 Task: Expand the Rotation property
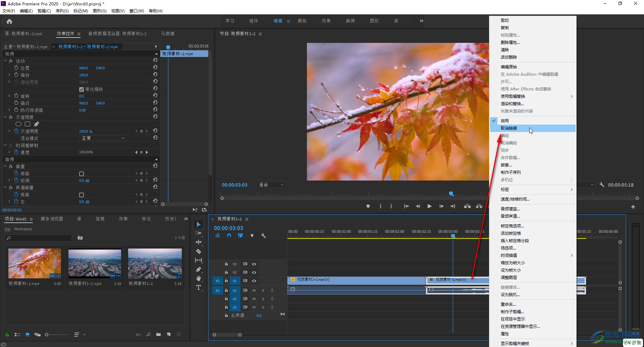point(9,96)
